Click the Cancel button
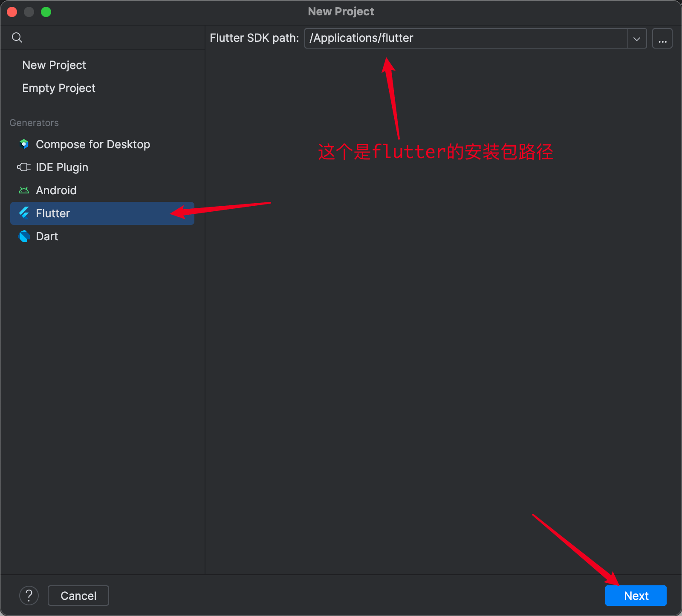Image resolution: width=682 pixels, height=616 pixels. point(78,595)
